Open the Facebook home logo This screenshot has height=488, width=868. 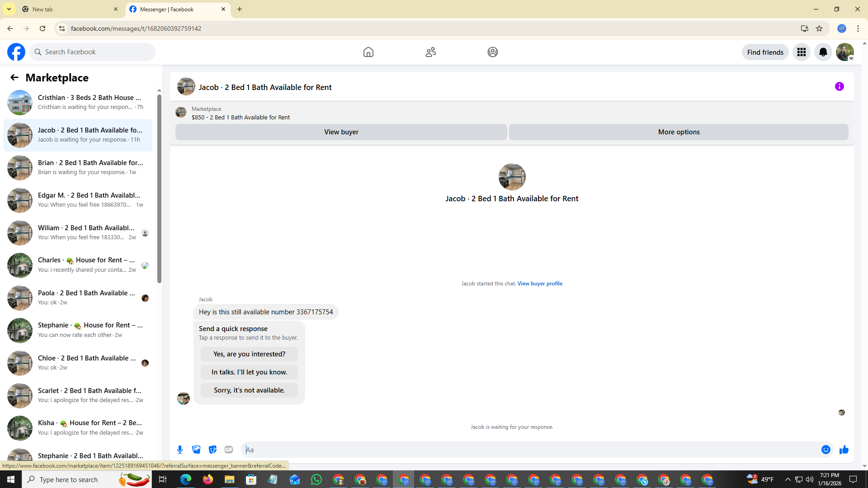pyautogui.click(x=16, y=52)
